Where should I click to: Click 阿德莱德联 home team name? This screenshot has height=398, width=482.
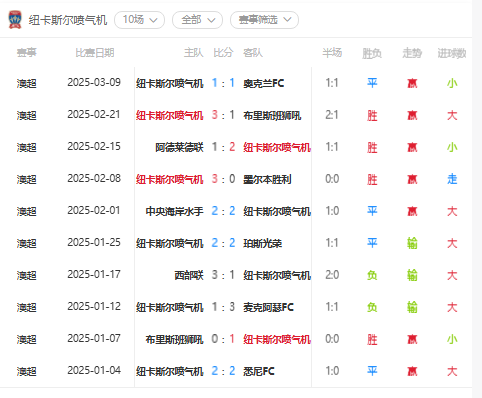tap(179, 147)
